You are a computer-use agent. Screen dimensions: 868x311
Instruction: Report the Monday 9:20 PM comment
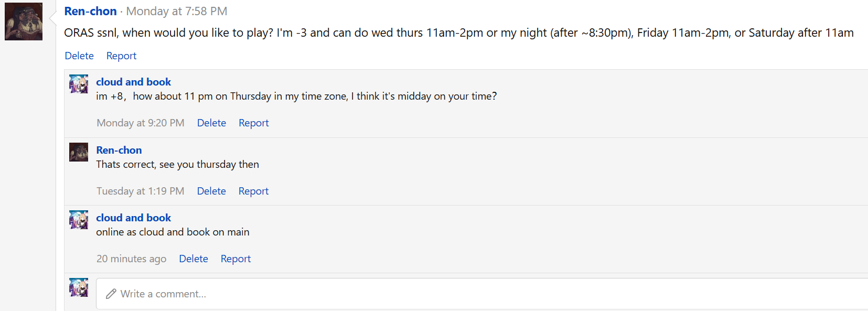[x=253, y=123]
